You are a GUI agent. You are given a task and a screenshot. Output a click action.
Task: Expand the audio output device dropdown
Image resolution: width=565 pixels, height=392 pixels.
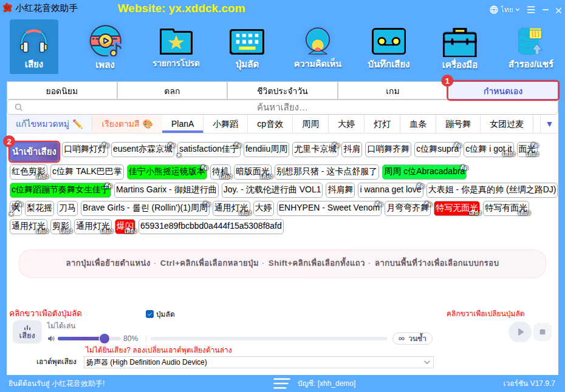click(x=427, y=362)
